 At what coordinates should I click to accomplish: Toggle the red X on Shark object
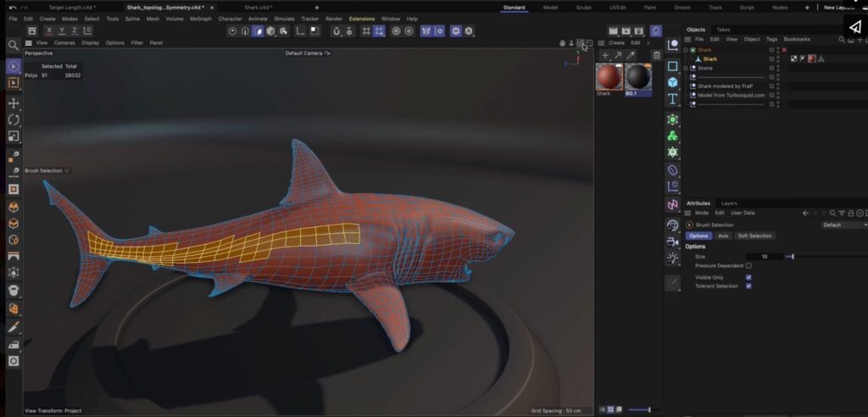pyautogui.click(x=784, y=50)
